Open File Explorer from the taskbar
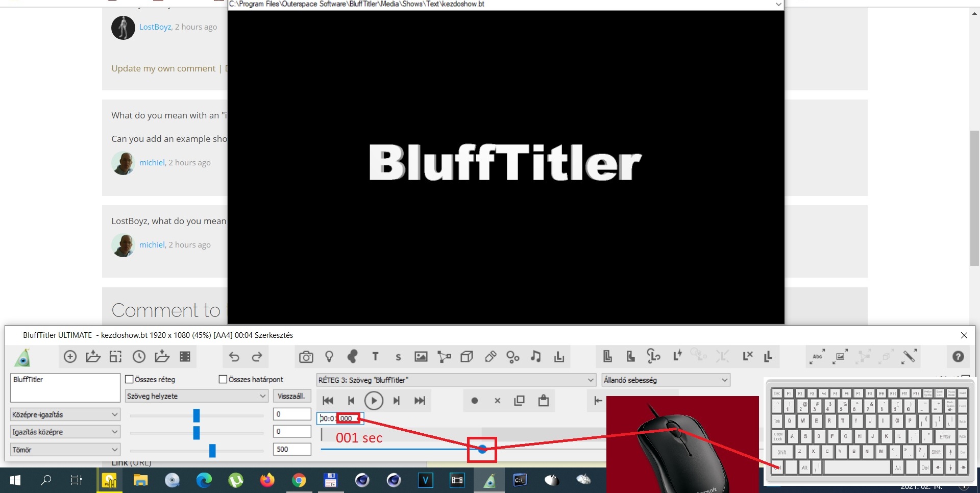This screenshot has height=493, width=980. point(140,480)
